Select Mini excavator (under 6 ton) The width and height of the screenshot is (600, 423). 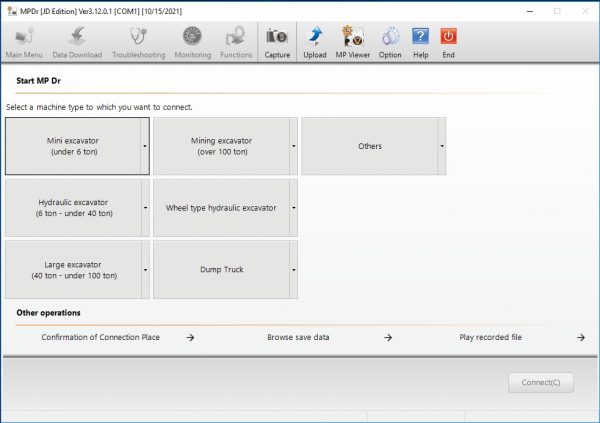pos(73,146)
